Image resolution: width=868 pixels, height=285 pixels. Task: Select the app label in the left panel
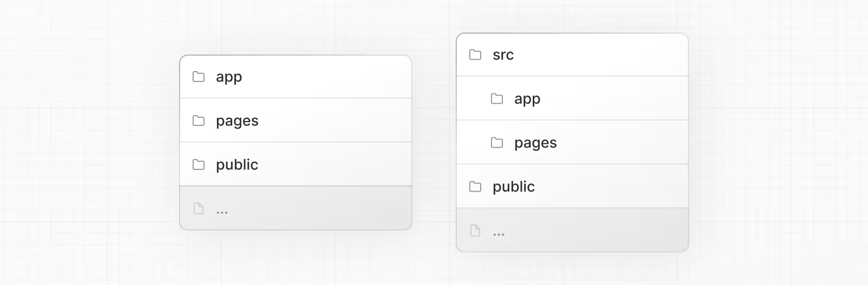click(x=229, y=77)
